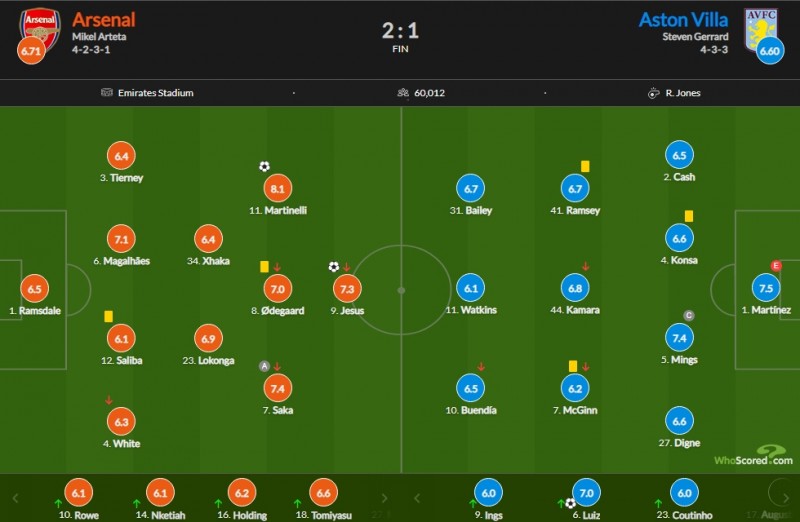This screenshot has height=522, width=800.
Task: Click the referee whistle icon by R. Jones
Action: [x=654, y=93]
